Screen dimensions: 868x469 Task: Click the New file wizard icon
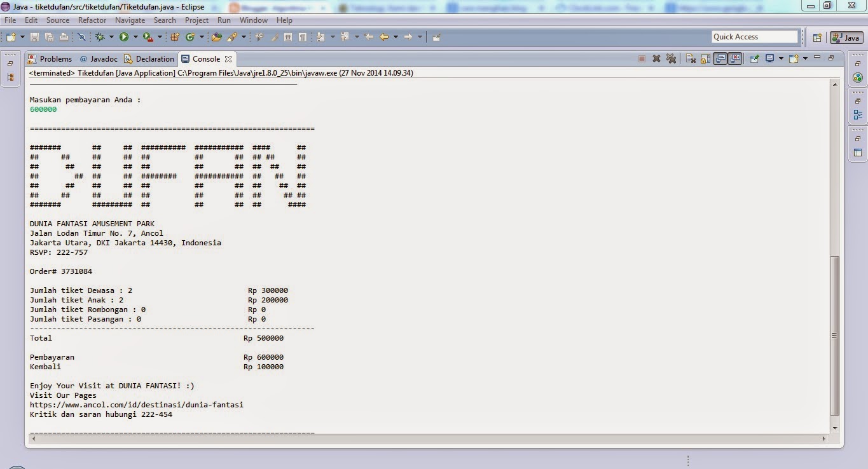click(11, 37)
